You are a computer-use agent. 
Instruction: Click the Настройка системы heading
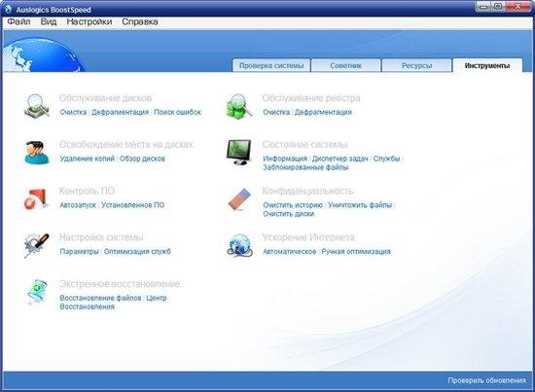coord(101,237)
